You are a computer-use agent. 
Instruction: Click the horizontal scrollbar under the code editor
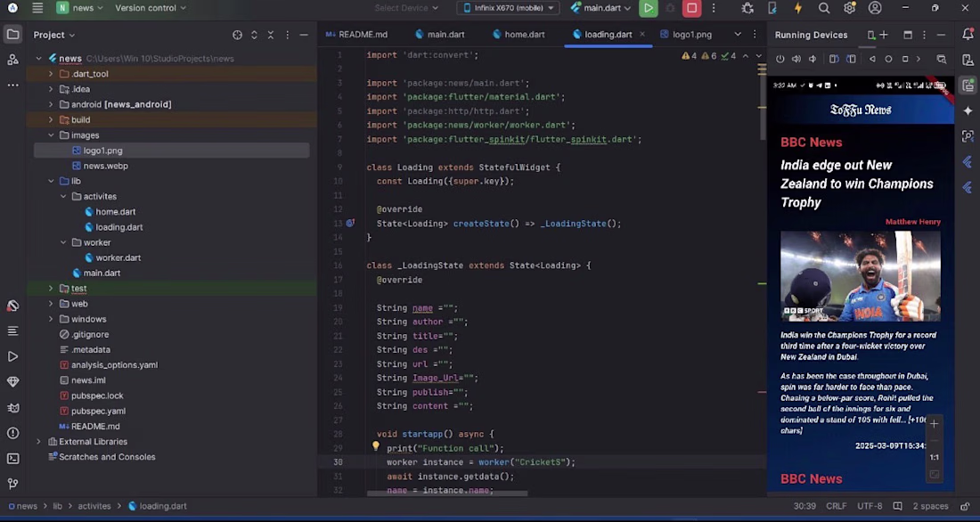point(445,493)
